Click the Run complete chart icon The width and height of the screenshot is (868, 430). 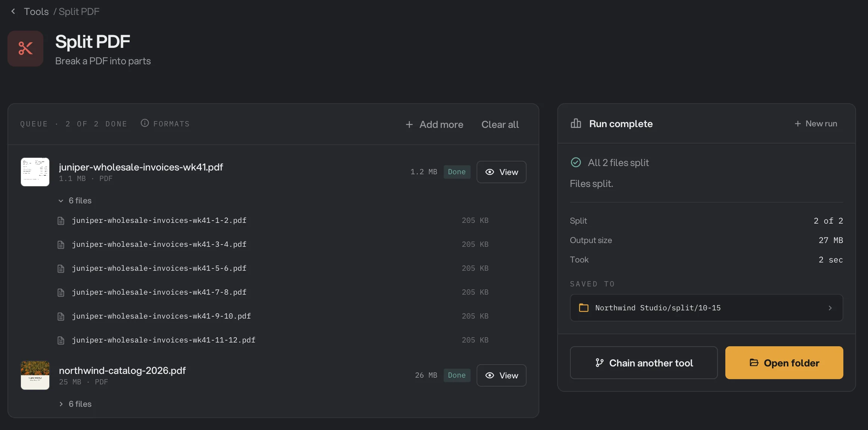pyautogui.click(x=576, y=123)
